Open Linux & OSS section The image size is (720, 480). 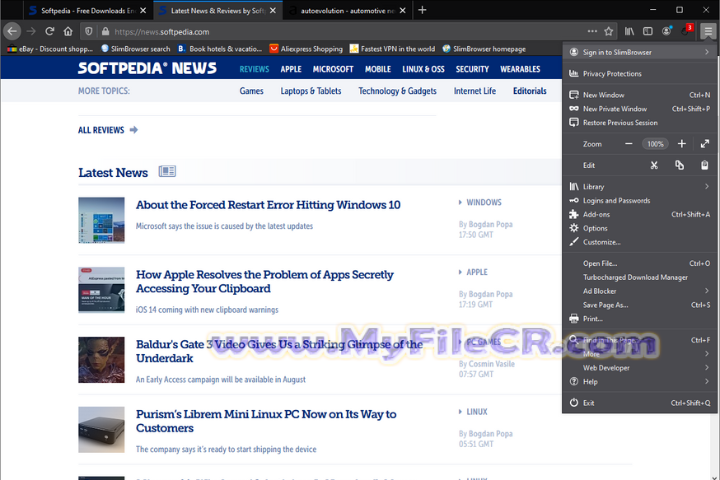point(423,69)
